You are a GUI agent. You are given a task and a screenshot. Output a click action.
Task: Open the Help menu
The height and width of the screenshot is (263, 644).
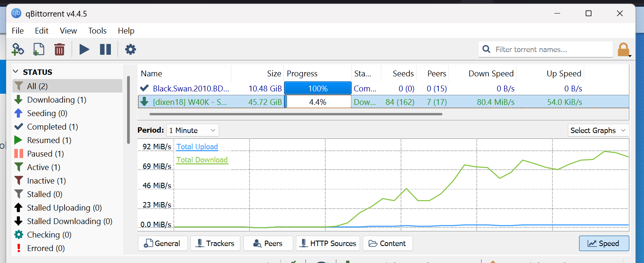tap(126, 30)
